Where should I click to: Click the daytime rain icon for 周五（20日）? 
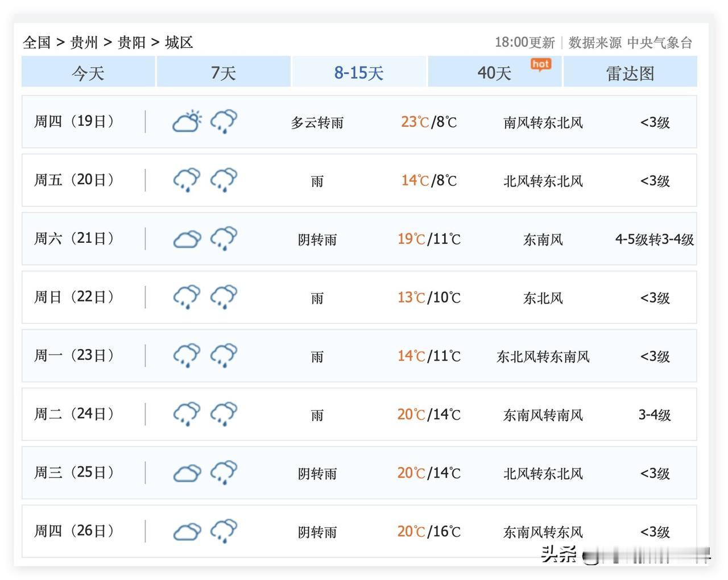[x=187, y=180]
